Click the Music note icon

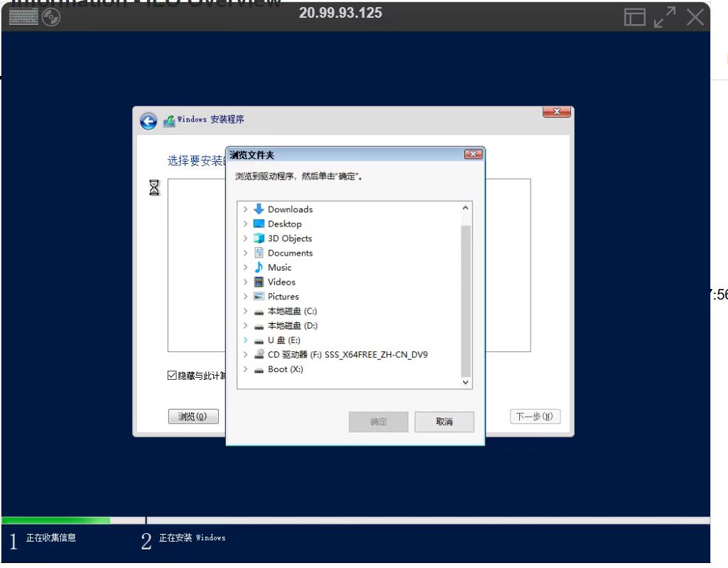[259, 267]
